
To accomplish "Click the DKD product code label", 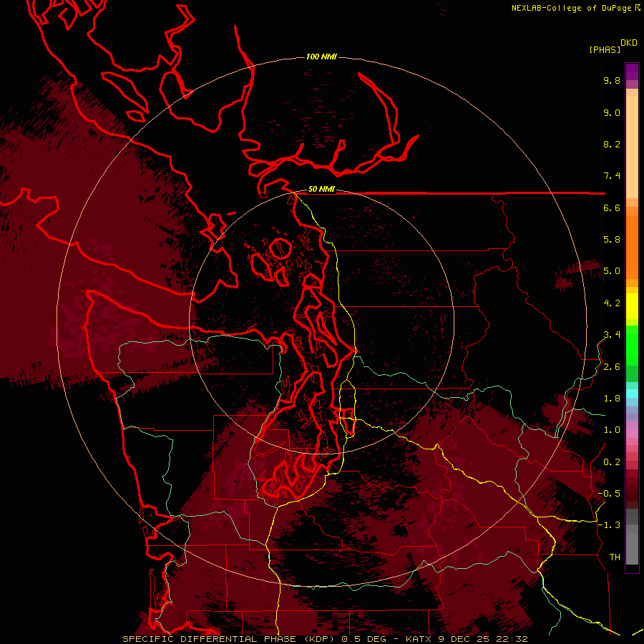I will [x=629, y=43].
